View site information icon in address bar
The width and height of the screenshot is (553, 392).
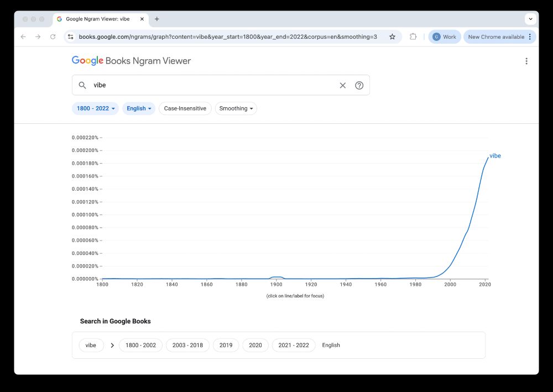[70, 36]
